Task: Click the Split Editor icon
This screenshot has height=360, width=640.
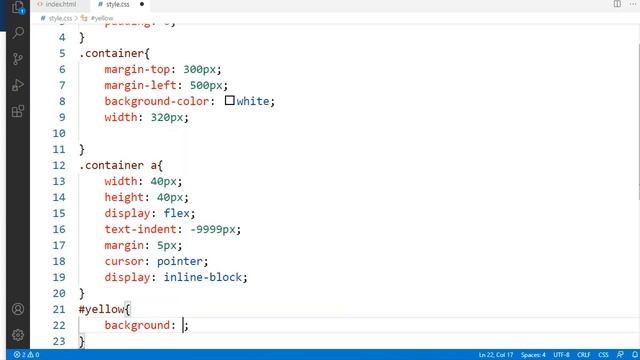Action: [617, 4]
